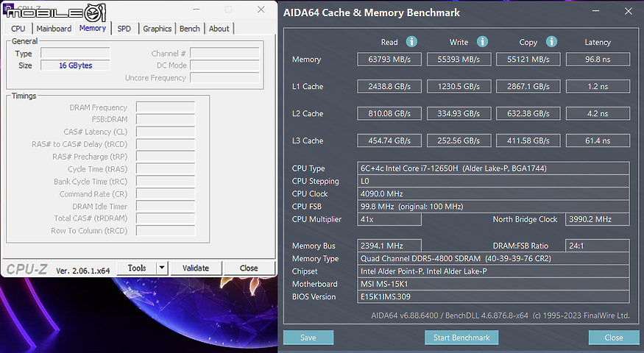
Task: Click L1 Cache Read value 2438.8 GB/s
Action: 389,86
